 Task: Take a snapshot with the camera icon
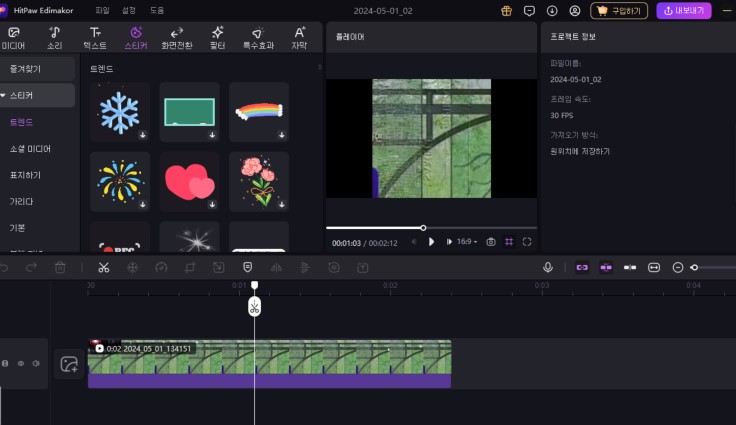pos(490,241)
